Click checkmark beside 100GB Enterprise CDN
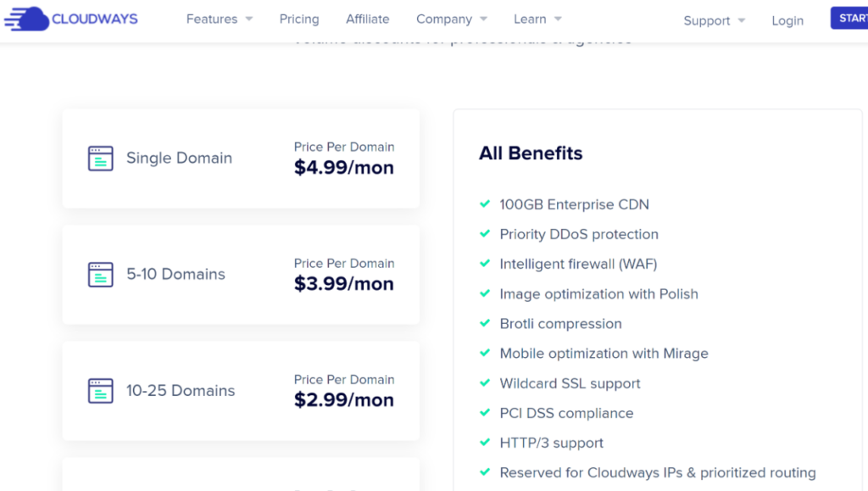This screenshot has height=491, width=868. [x=485, y=204]
